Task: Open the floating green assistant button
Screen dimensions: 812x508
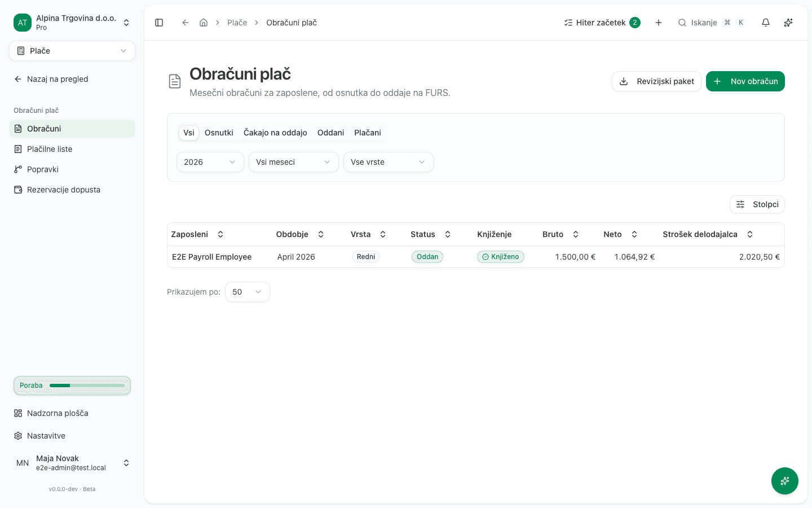Action: point(785,481)
